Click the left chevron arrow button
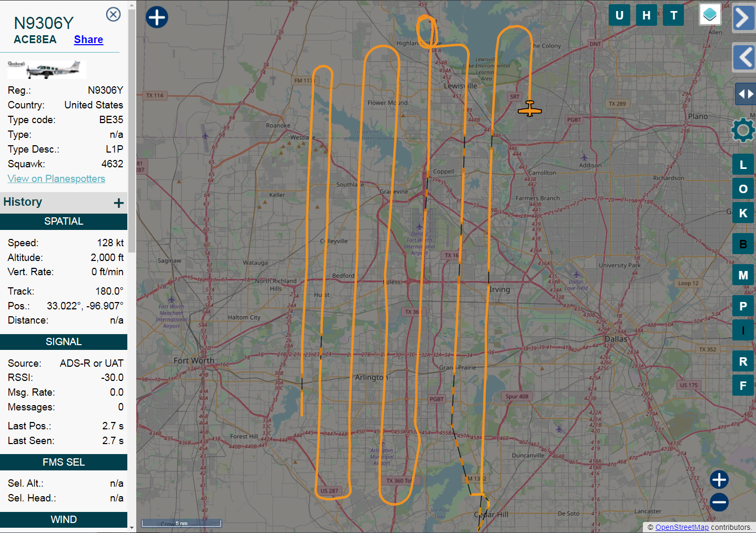Viewport: 756px width, 533px height. [744, 57]
